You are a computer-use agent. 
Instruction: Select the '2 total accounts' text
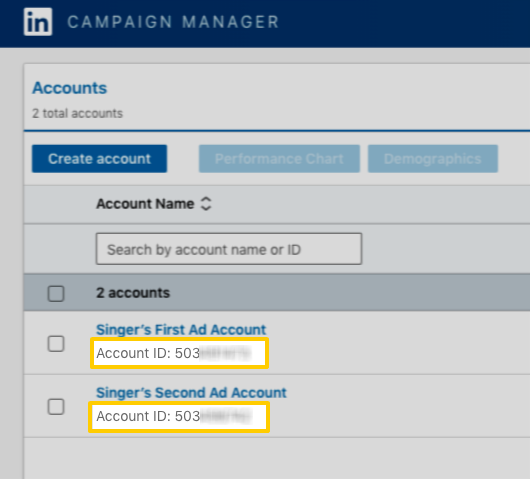point(77,113)
